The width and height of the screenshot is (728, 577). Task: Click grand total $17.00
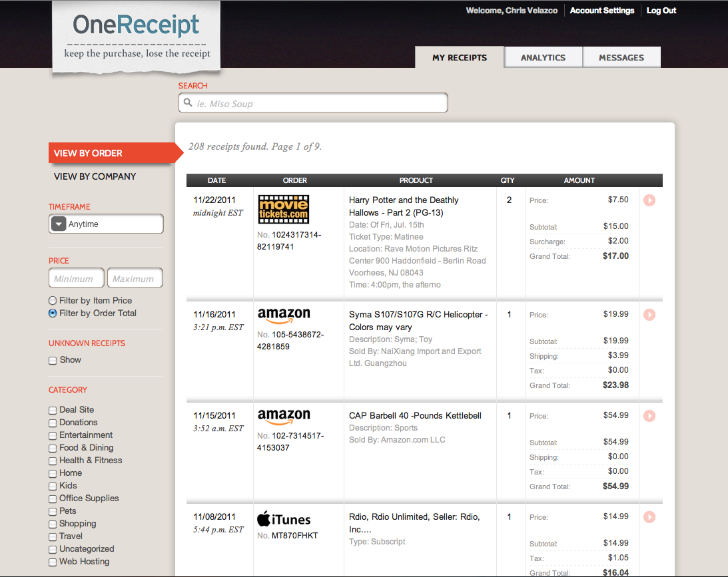tap(615, 256)
